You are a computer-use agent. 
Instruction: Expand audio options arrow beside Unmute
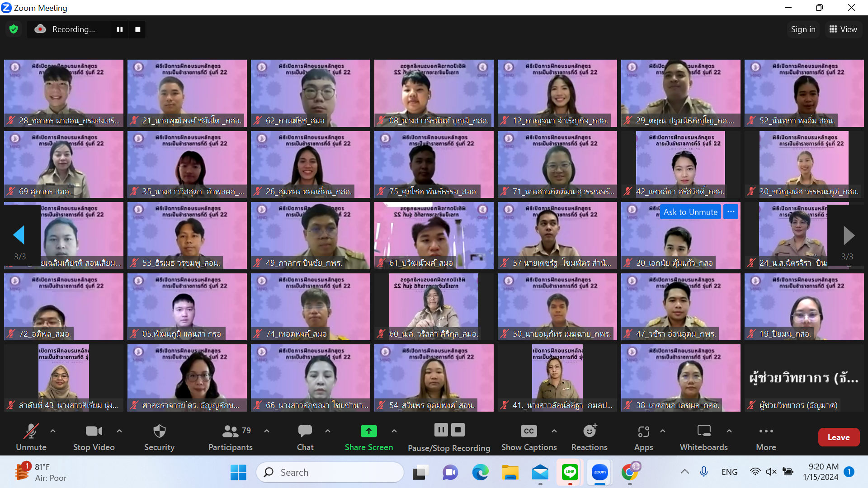pos(53,431)
